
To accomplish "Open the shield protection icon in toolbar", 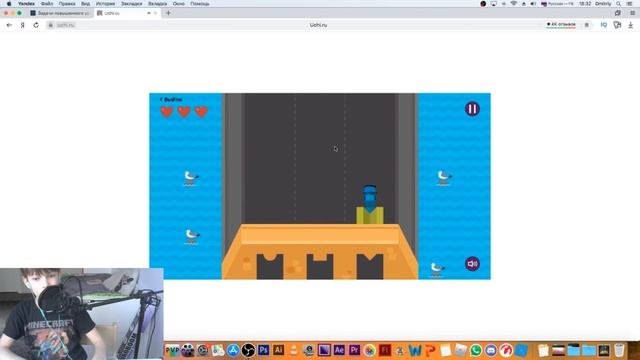I will click(x=617, y=25).
